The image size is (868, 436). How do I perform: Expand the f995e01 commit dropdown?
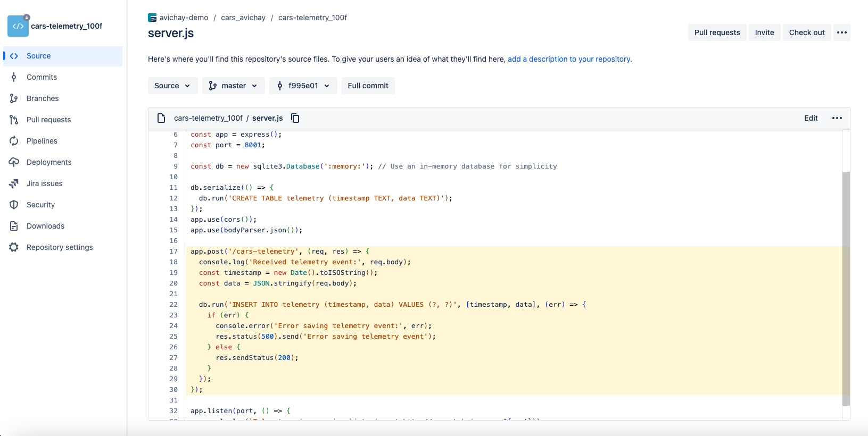tap(303, 86)
